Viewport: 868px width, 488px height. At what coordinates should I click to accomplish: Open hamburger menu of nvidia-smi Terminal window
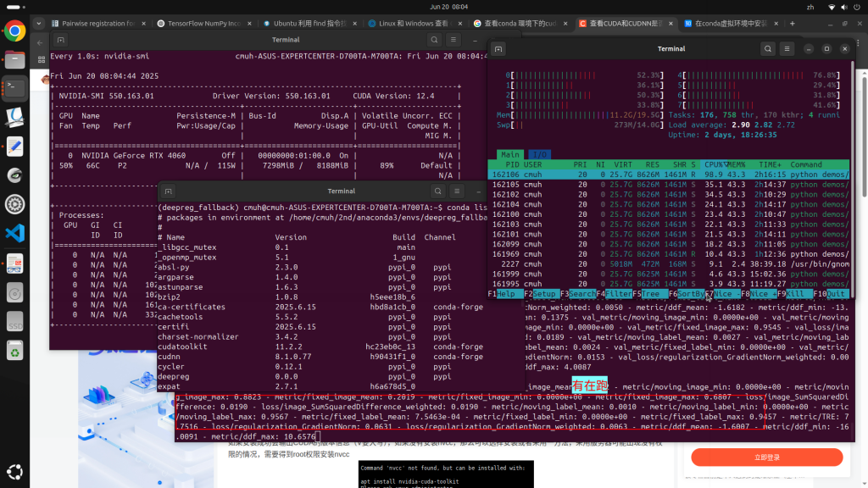(453, 40)
